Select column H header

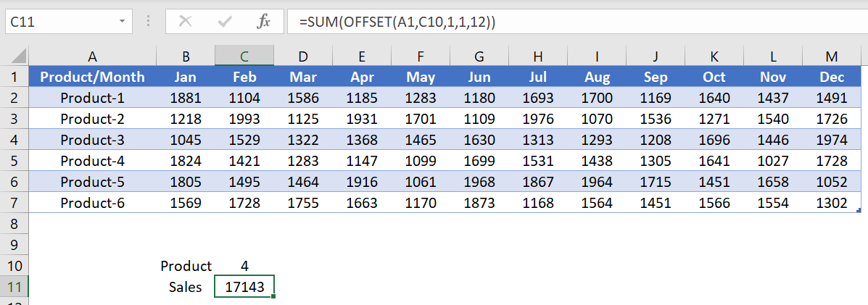[x=538, y=56]
